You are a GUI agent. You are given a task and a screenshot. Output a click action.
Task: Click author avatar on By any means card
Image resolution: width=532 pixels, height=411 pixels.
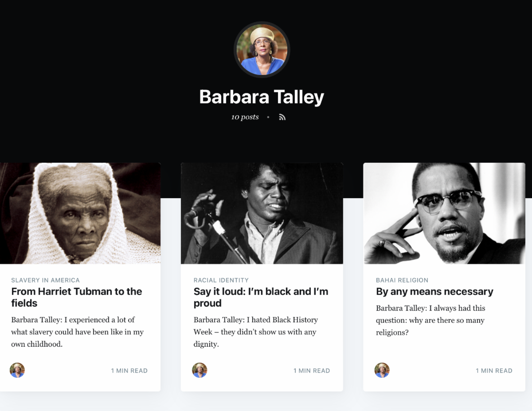pos(382,370)
